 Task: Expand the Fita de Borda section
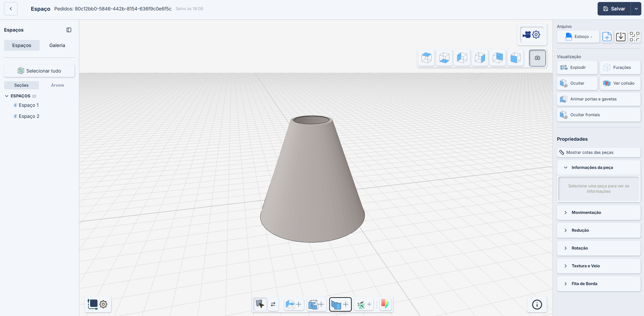tap(598, 284)
